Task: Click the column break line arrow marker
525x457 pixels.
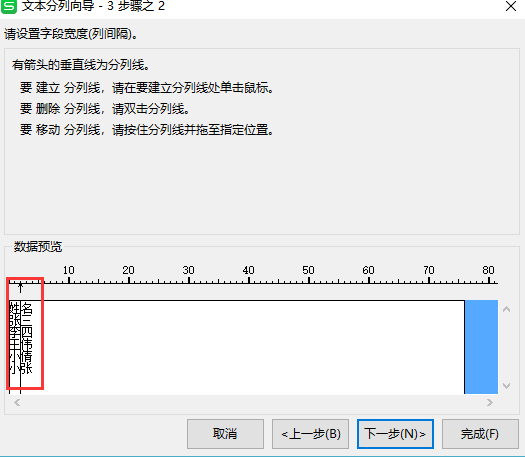Action: [x=20, y=287]
